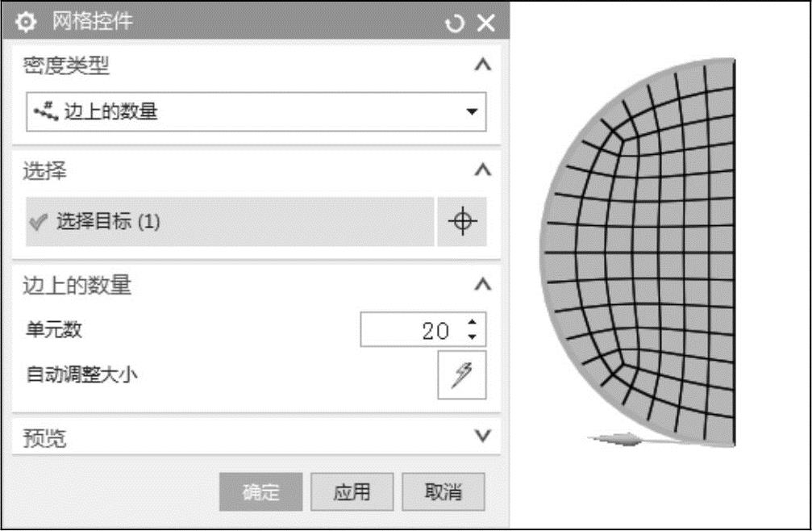Click the 单元数 input field
The image size is (812, 531).
click(409, 330)
